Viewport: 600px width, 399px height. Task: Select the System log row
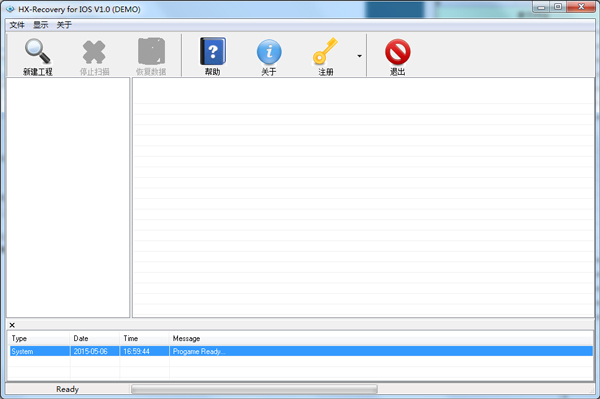point(301,351)
